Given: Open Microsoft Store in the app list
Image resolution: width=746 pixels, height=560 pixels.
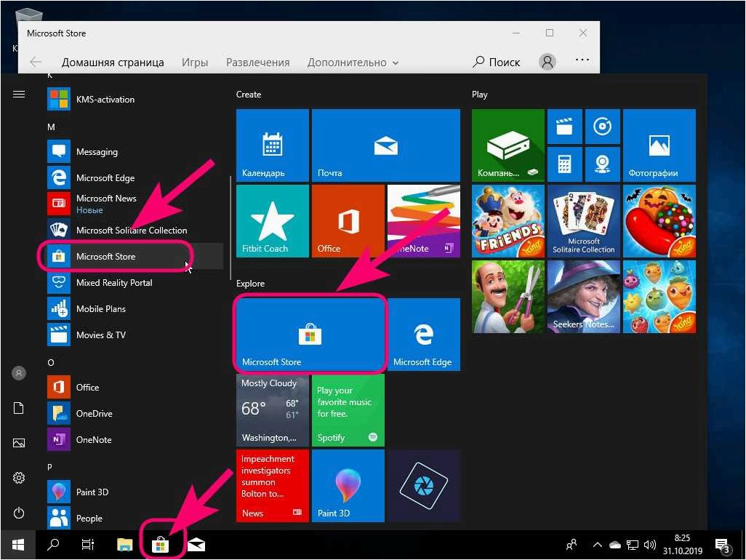Looking at the screenshot, I should tap(135, 257).
